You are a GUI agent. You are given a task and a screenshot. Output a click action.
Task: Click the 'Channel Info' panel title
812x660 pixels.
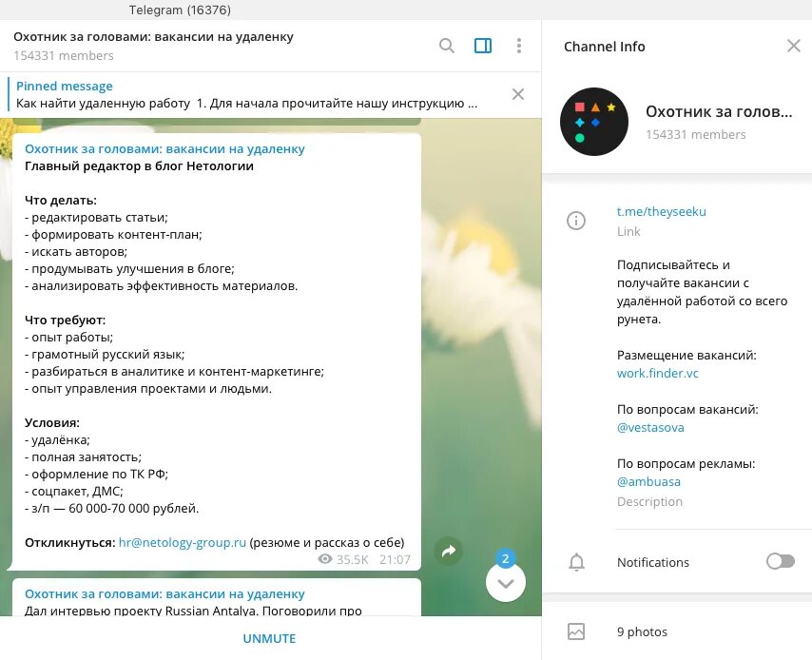coord(605,47)
